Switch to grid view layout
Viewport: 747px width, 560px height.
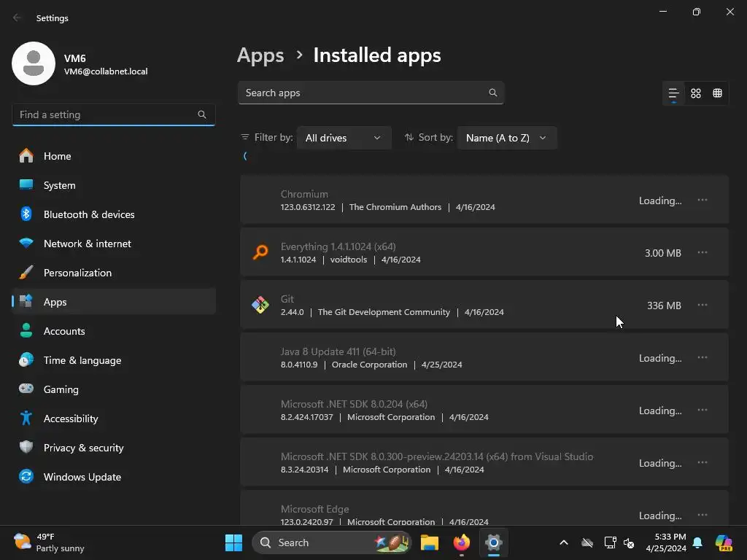[695, 93]
